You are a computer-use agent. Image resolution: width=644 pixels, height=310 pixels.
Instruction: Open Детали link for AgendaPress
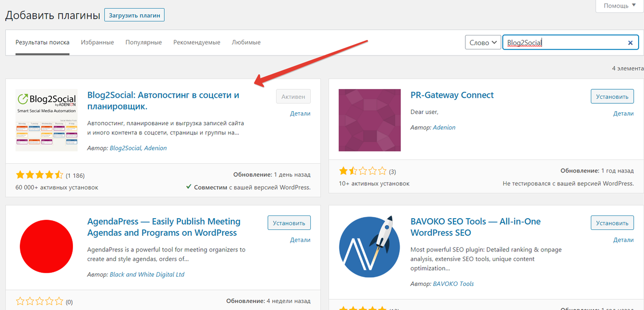(x=301, y=240)
